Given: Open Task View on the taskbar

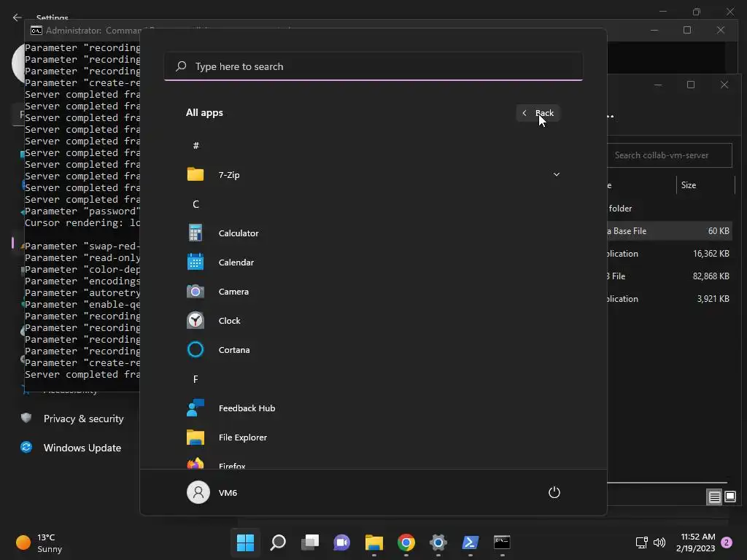Looking at the screenshot, I should (309, 542).
